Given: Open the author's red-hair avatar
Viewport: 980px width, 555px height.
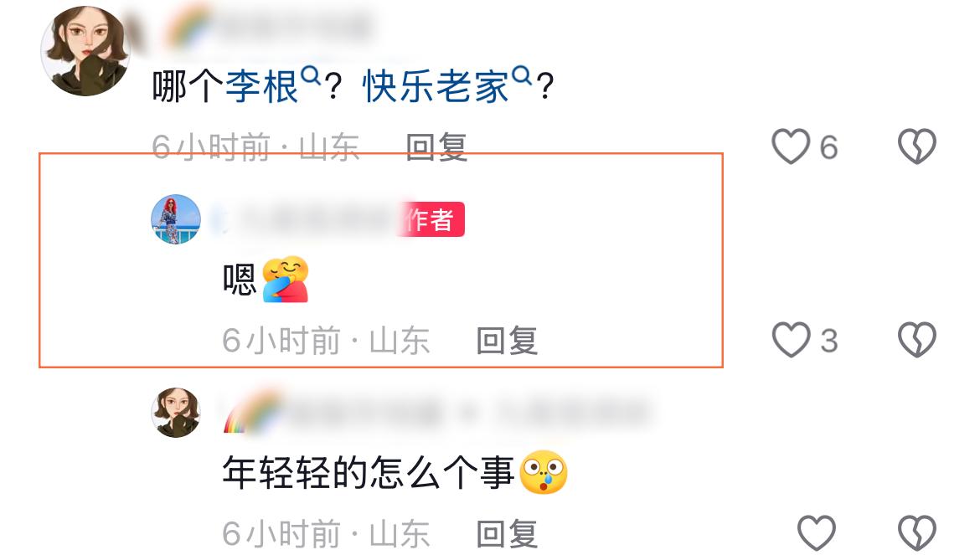Looking at the screenshot, I should point(176,219).
